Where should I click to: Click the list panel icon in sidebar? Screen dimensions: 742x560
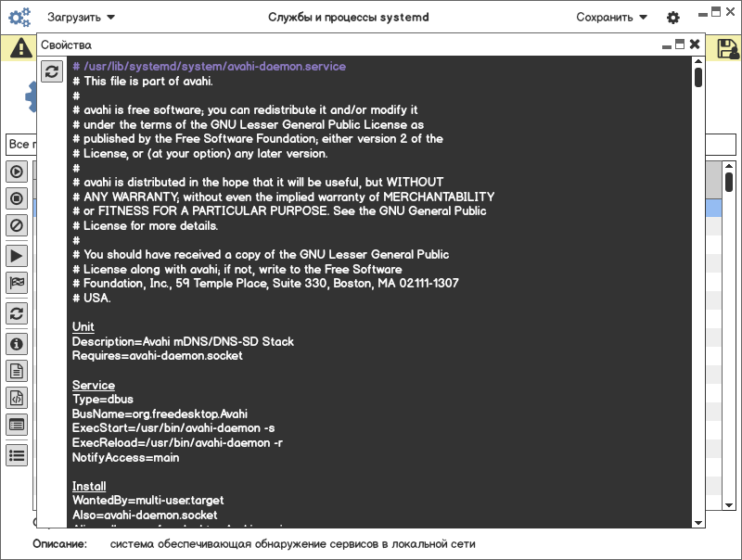[17, 425]
